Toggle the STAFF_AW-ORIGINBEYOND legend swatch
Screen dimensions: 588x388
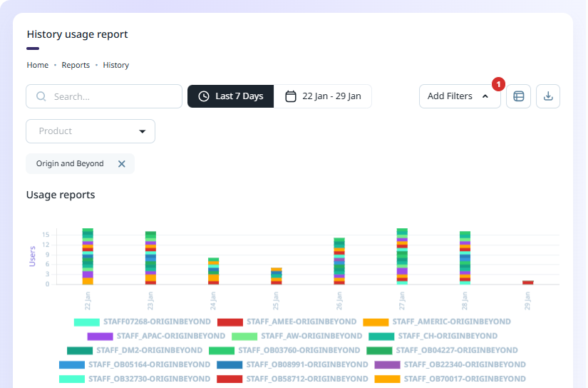click(244, 336)
